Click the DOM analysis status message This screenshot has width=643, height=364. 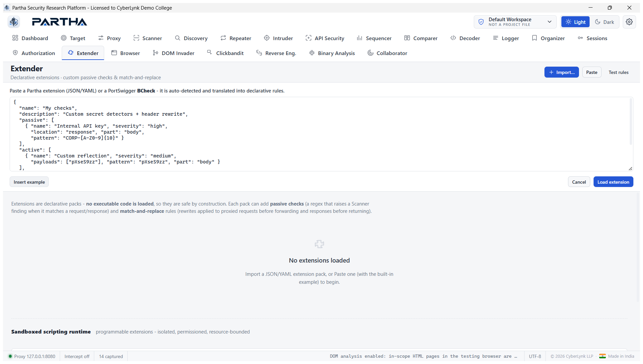point(423,356)
